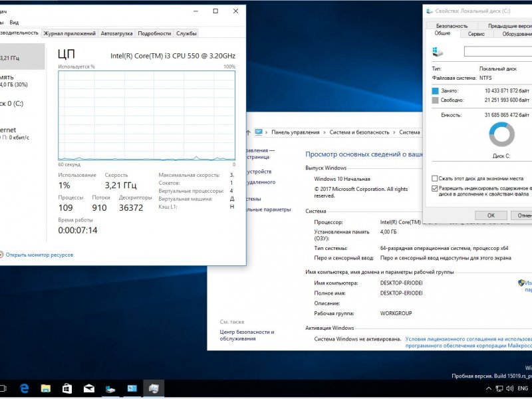
Task: Click the network icon in the system tray
Action: pyautogui.click(x=499, y=388)
